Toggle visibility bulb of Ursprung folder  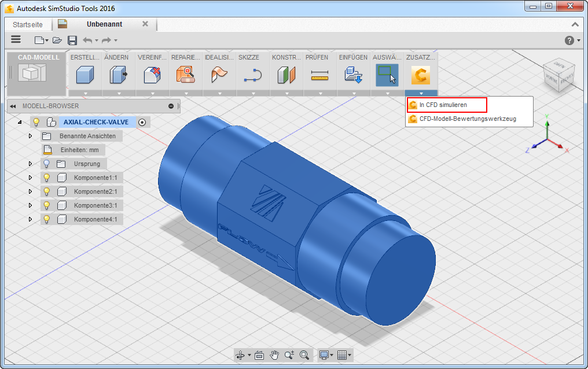point(46,164)
